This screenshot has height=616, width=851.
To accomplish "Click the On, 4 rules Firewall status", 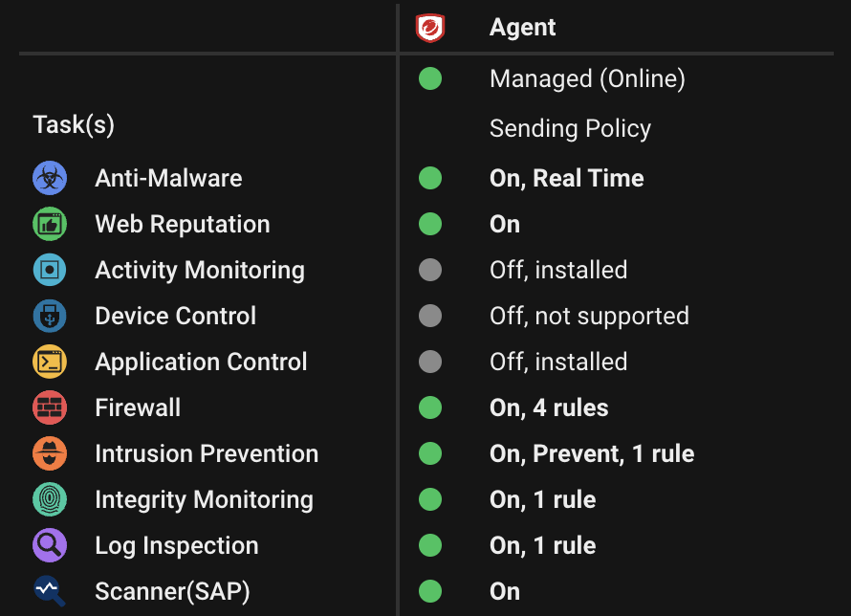I will pos(549,407).
